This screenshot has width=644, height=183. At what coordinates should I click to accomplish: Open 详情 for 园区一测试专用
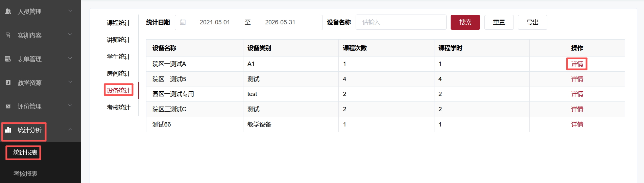click(x=577, y=94)
